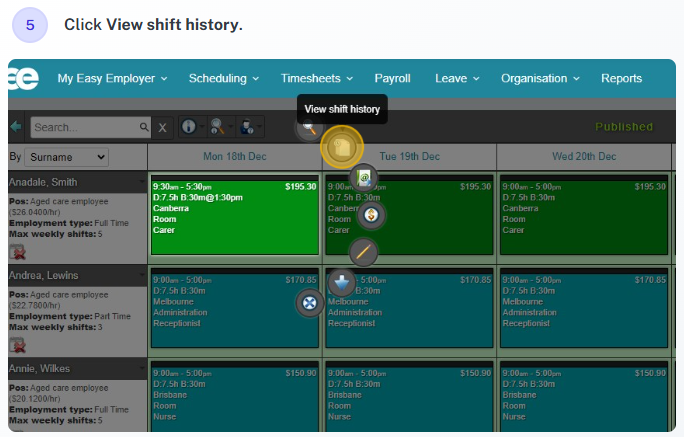The image size is (684, 437).
Task: Select Anadale Smith's Monday 9:30am shift
Action: point(235,215)
